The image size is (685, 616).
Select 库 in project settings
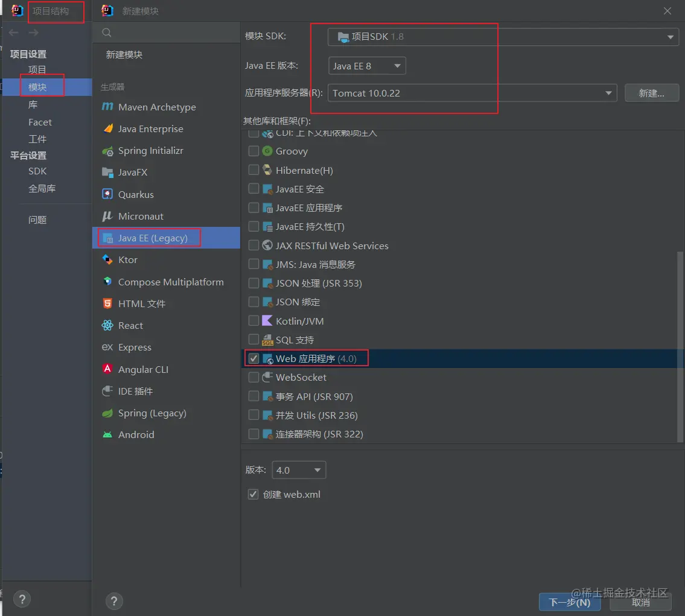[x=33, y=105]
